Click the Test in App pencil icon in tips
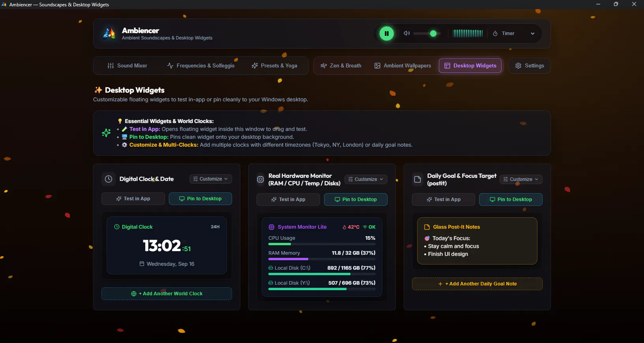This screenshot has width=644, height=343. point(124,129)
